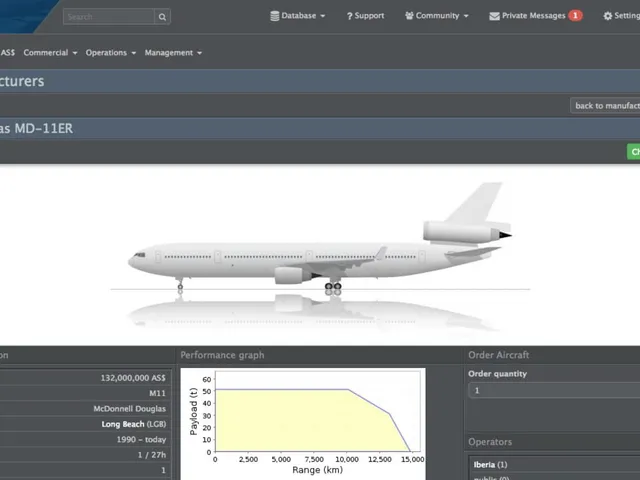Open the Database dropdown menu
The height and width of the screenshot is (480, 640).
point(298,16)
